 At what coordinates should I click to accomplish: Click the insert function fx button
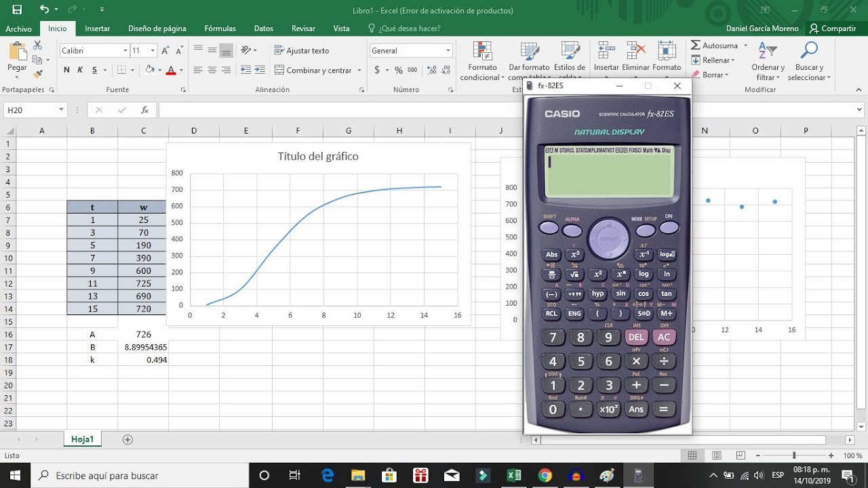click(144, 110)
